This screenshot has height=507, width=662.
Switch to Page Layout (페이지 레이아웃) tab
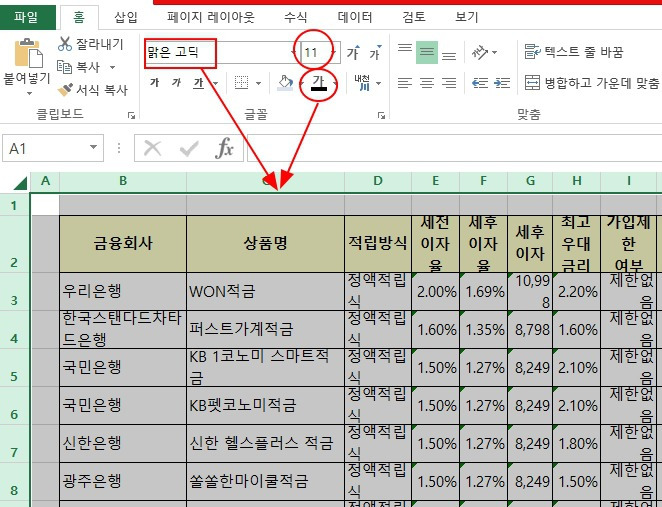[x=210, y=17]
